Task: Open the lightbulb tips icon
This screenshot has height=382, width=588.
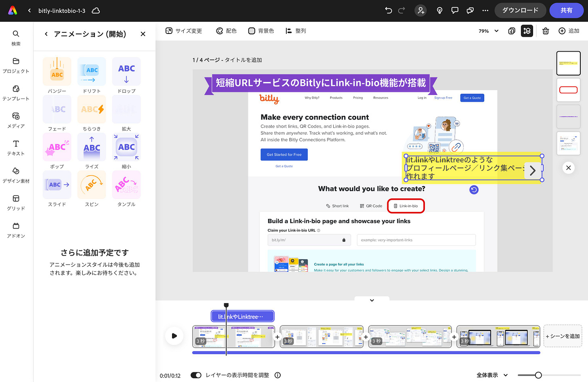Action: pos(440,10)
